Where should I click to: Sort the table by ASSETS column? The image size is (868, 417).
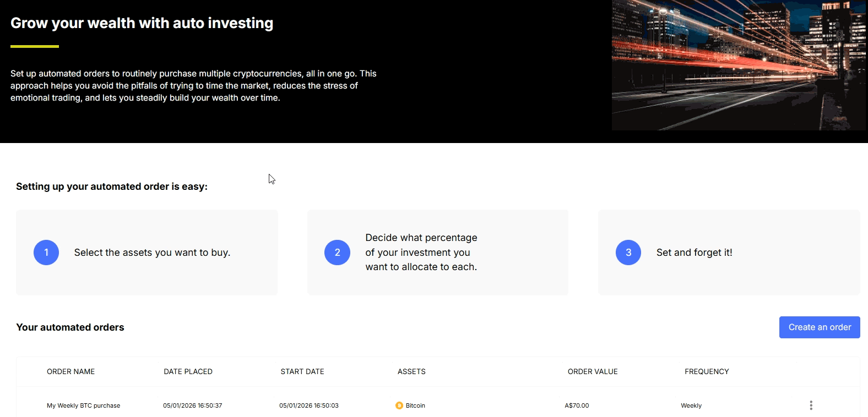(x=411, y=371)
